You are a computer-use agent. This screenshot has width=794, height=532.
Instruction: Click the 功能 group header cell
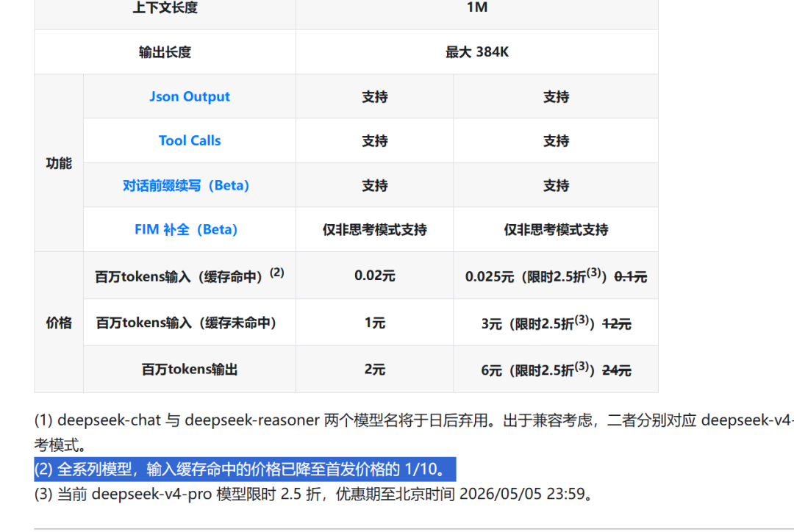[x=59, y=163]
